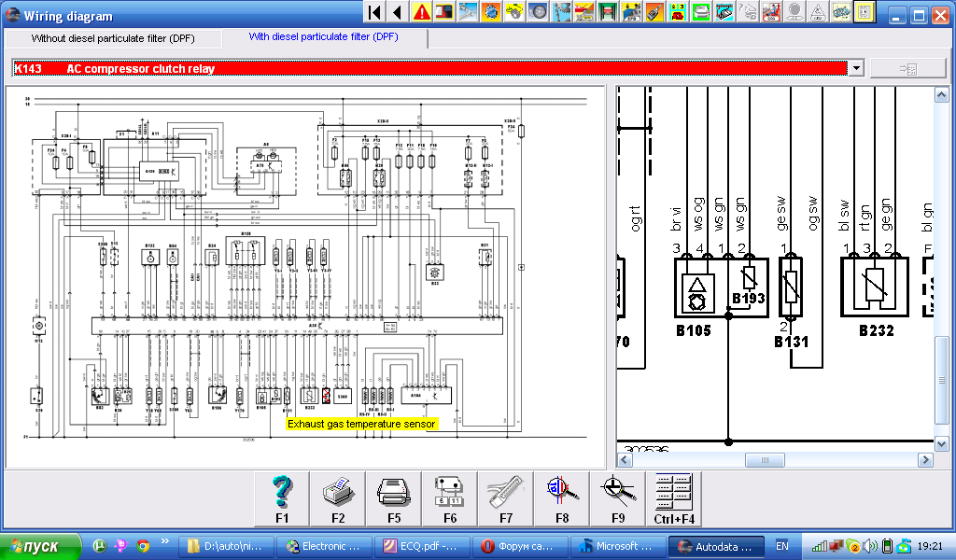Click the green printer-style toolbar icon

click(700, 12)
